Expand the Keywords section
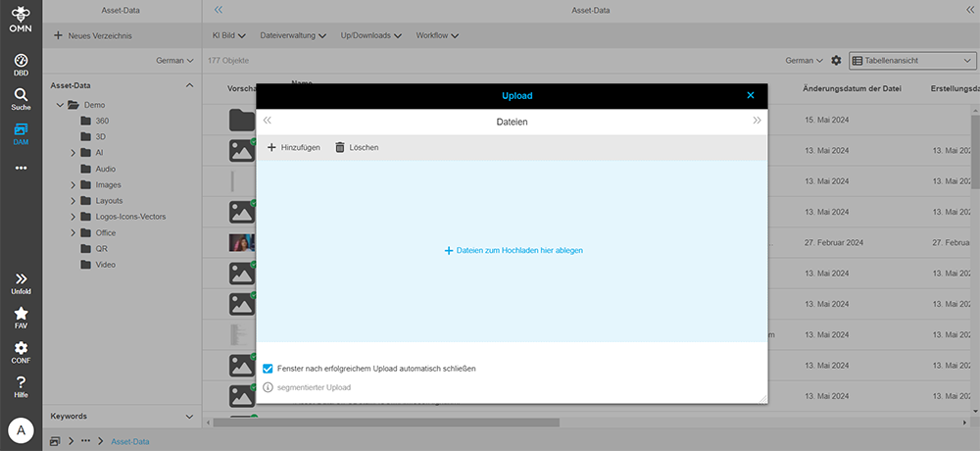 [x=190, y=416]
